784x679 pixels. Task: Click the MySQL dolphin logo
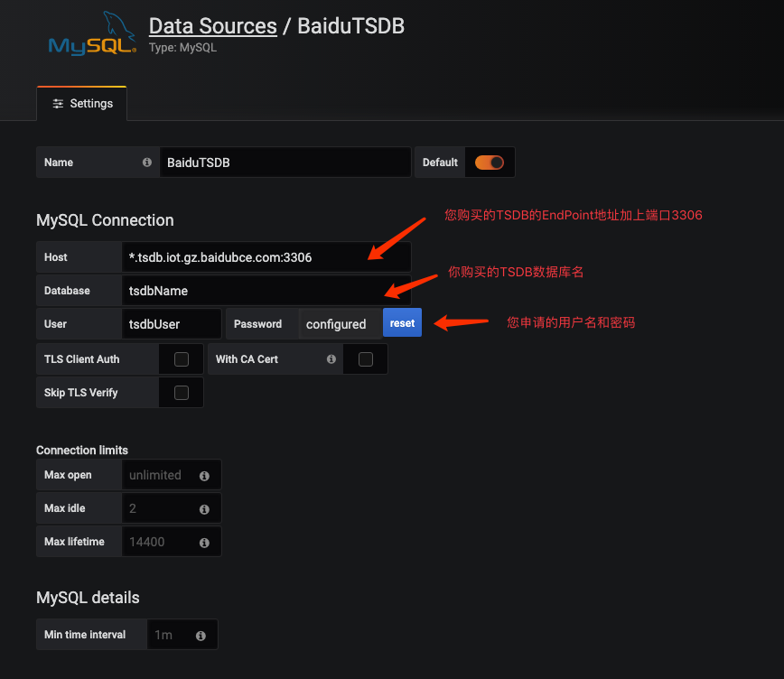tap(92, 33)
